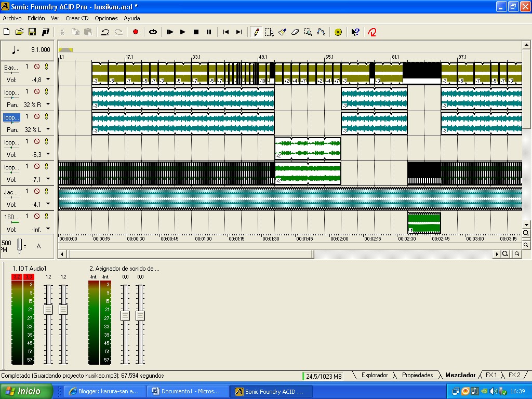532x399 pixels.
Task: Open Windows Inicio start button
Action: tap(26, 391)
